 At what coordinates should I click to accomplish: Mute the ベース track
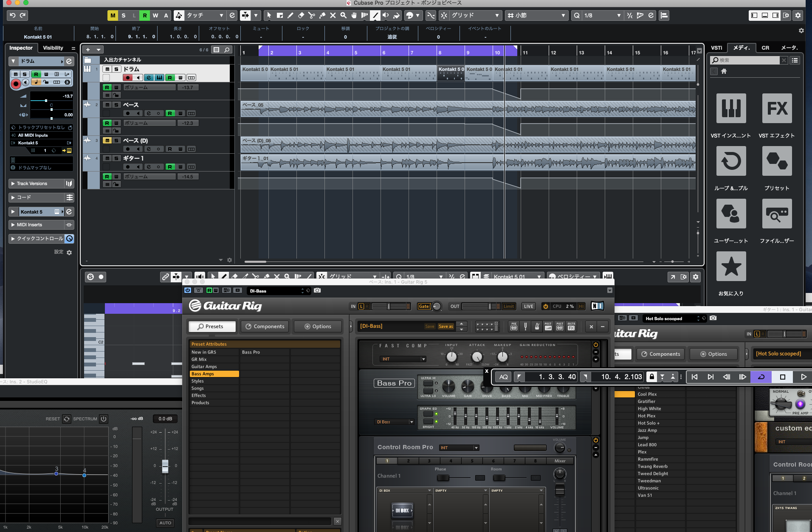click(x=107, y=105)
